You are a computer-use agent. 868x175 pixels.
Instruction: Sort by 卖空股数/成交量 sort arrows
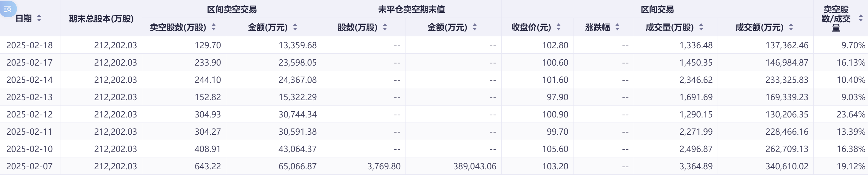pyautogui.click(x=861, y=18)
